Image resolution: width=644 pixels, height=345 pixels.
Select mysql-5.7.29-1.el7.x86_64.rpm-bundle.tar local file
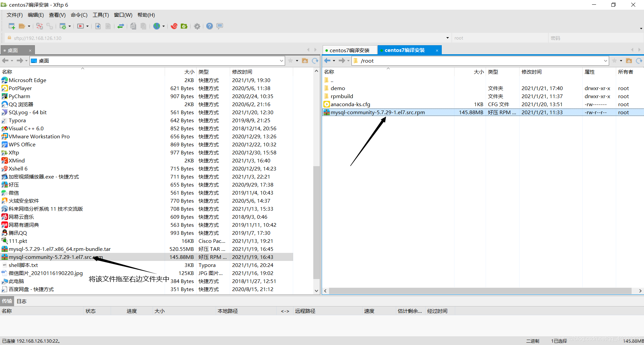point(60,249)
